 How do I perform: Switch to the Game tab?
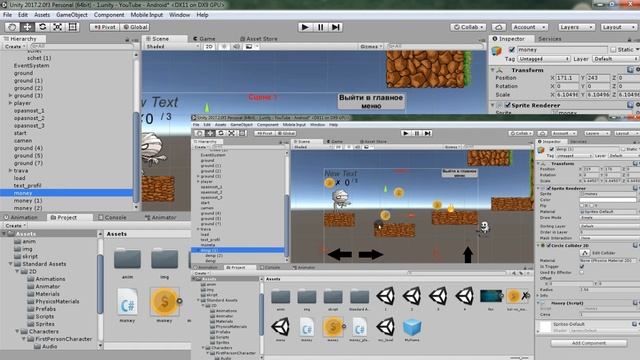pos(204,38)
